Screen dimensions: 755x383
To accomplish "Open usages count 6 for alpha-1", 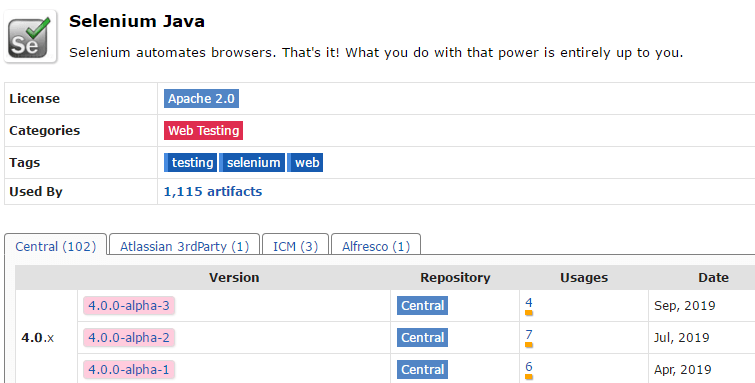I will click(x=529, y=367).
